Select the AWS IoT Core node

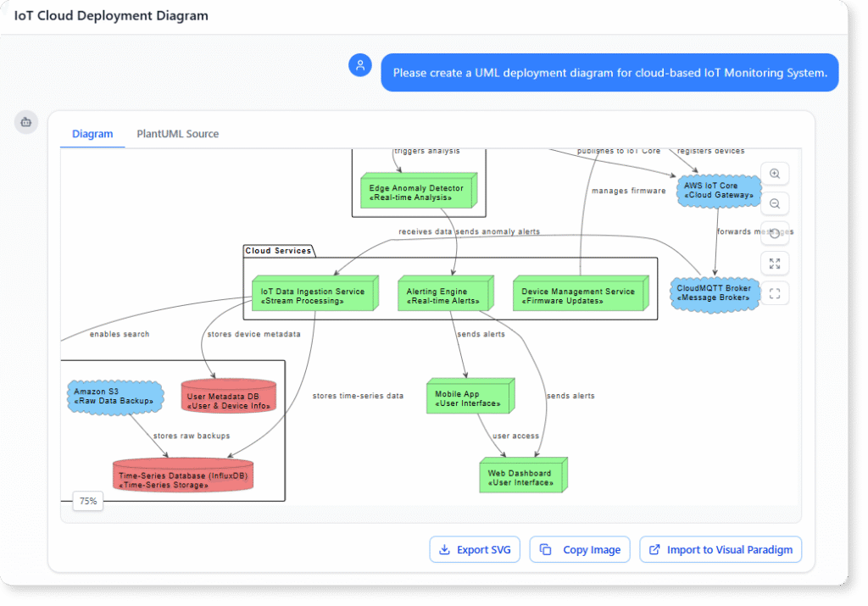coord(719,189)
